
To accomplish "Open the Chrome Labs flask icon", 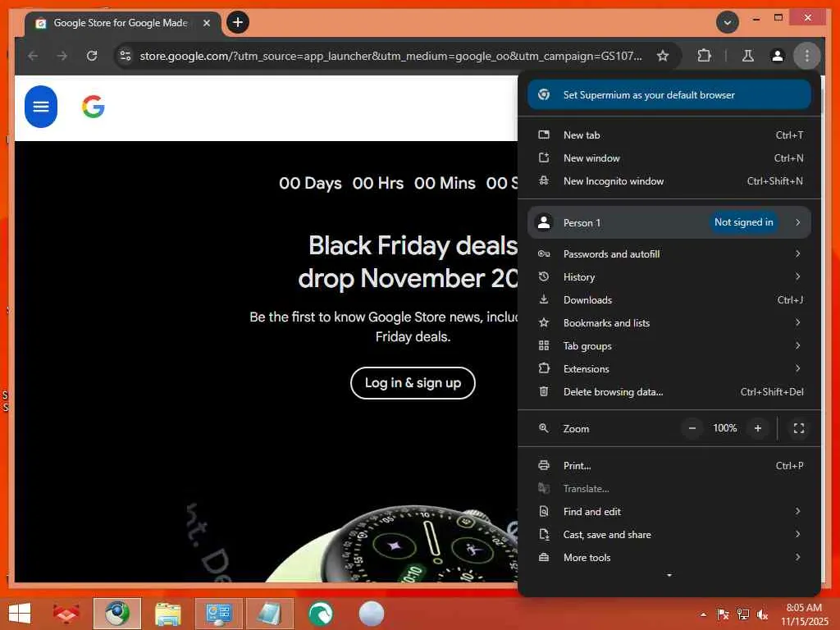I will (748, 56).
